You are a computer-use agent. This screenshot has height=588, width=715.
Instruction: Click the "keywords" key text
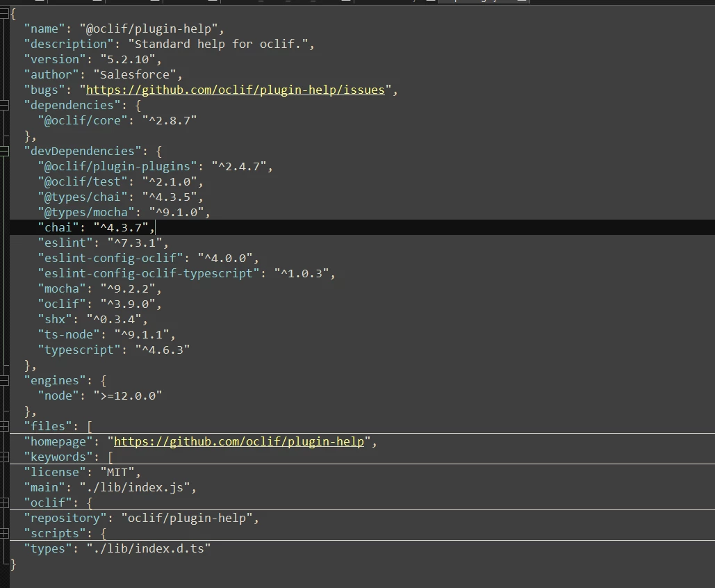pyautogui.click(x=58, y=457)
